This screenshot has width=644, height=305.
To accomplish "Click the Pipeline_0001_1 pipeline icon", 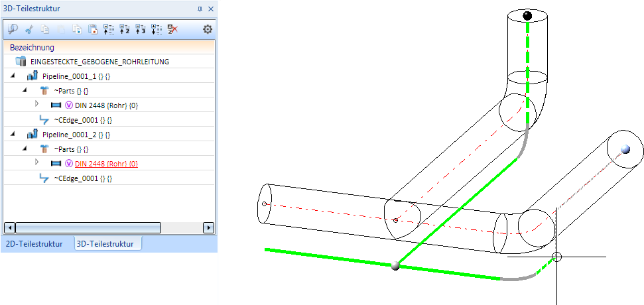I will [x=32, y=76].
